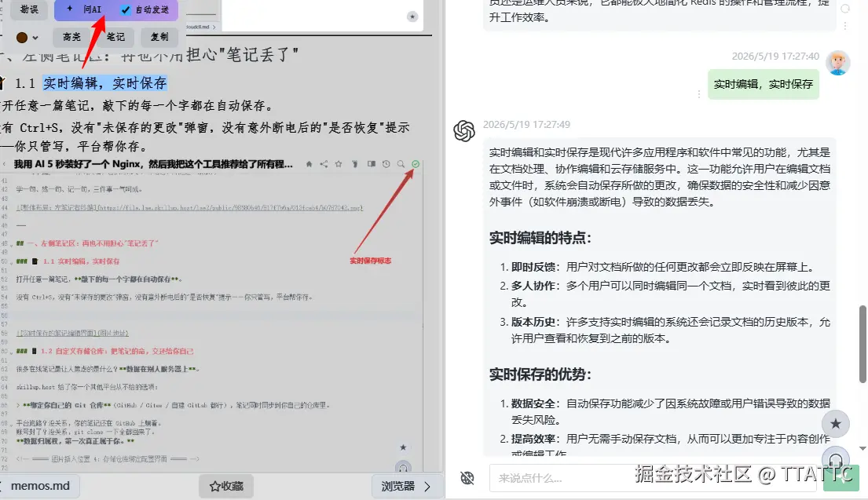The image size is (868, 500).
Task: Click the list item 提高效率 in AI reply
Action: pos(665,445)
